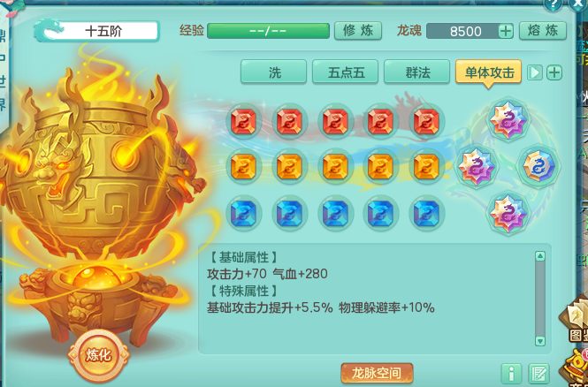
Task: Click the blue dragon octagon gem at right
Action: tap(538, 166)
